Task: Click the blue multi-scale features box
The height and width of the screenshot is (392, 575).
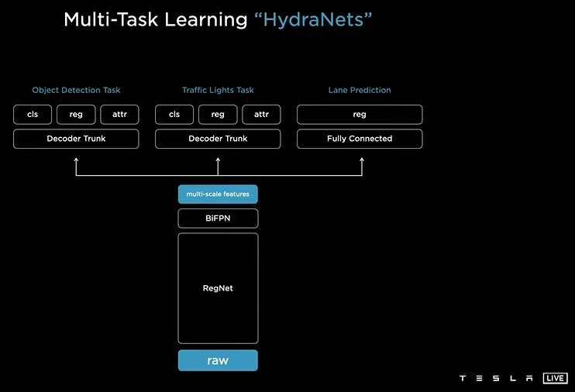Action: tap(218, 194)
